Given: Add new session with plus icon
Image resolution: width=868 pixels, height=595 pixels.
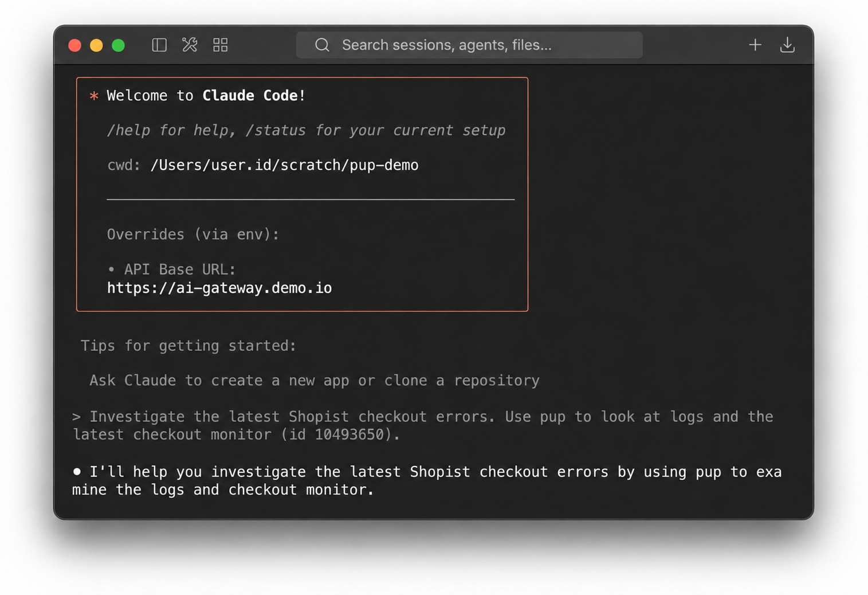Looking at the screenshot, I should coord(755,45).
